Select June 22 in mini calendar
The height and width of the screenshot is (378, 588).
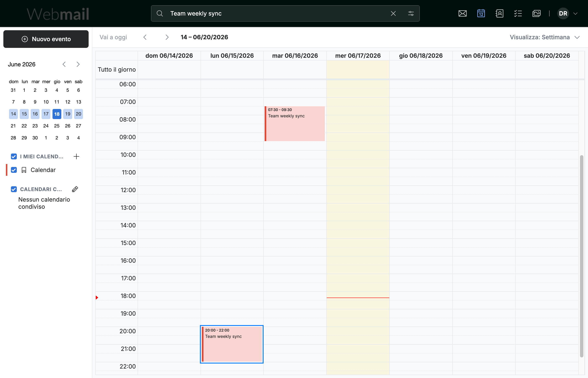point(24,126)
